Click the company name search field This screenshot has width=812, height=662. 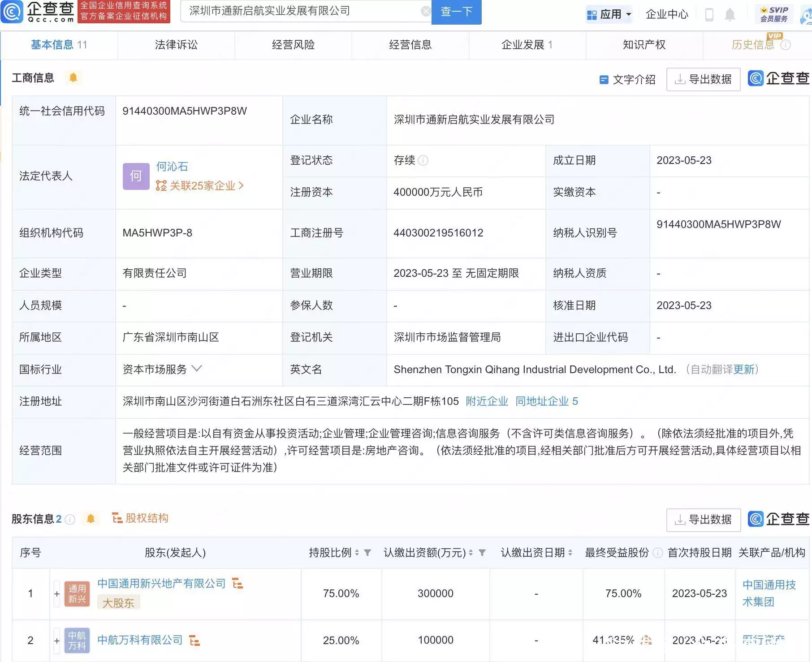(x=300, y=11)
